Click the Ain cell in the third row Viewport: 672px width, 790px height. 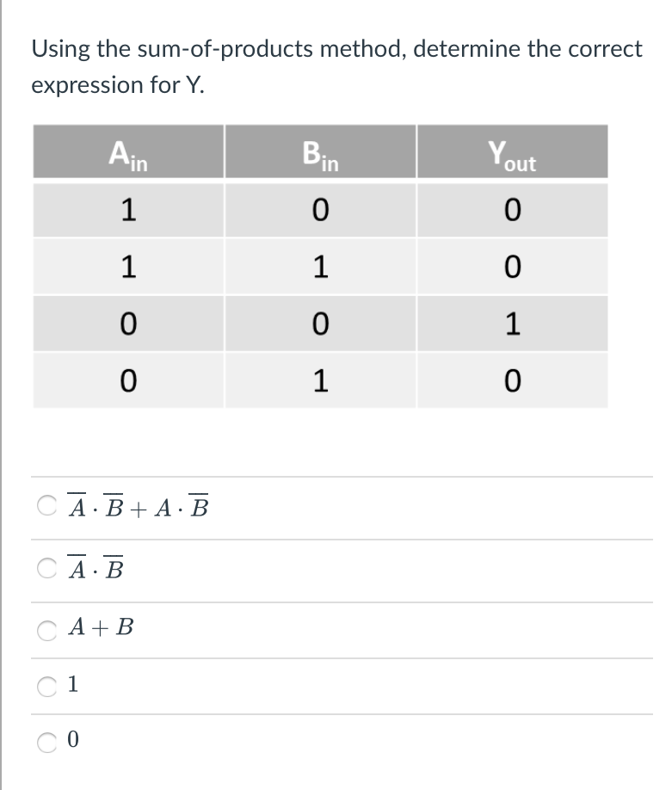pos(127,324)
